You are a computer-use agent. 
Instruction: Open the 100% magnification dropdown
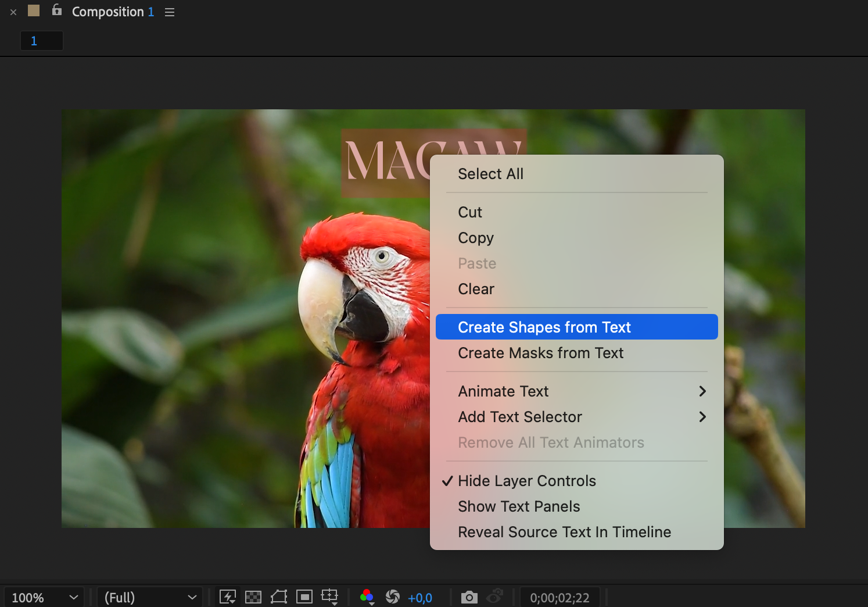44,598
